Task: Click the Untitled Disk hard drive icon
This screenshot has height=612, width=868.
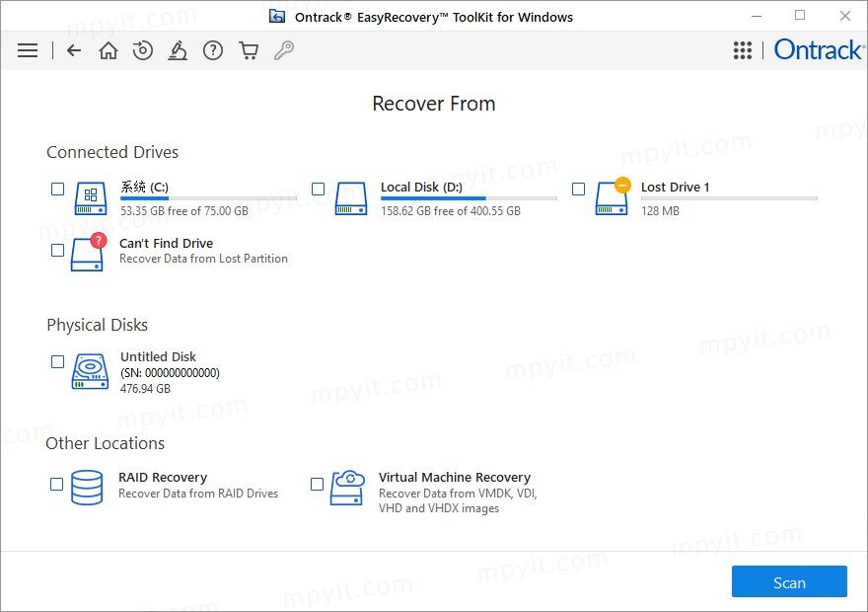Action: 90,371
